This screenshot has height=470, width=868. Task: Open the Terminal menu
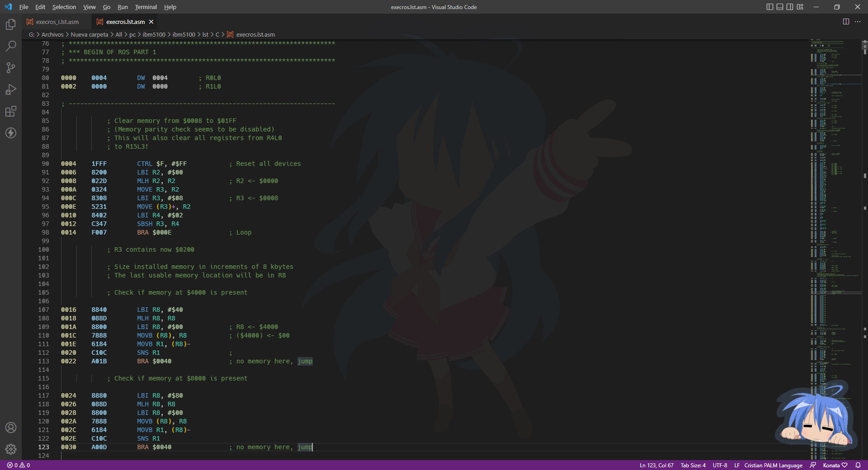click(145, 7)
